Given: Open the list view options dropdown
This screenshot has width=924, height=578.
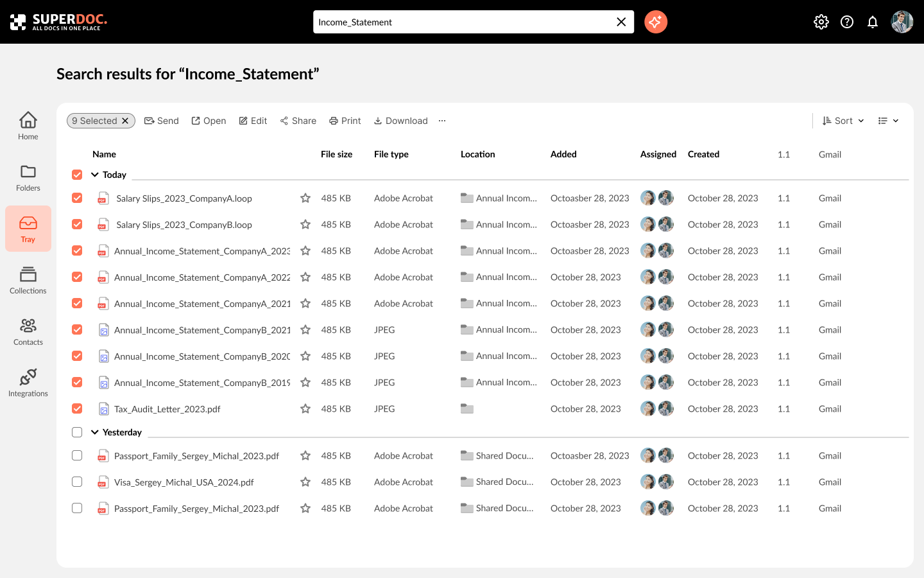Looking at the screenshot, I should [x=888, y=121].
